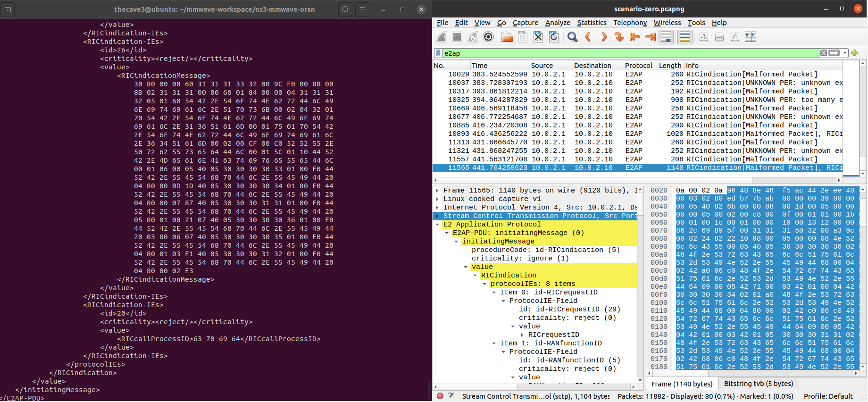Image resolution: width=868 pixels, height=402 pixels.
Task: Click the expert information indicator circle
Action: click(x=440, y=396)
